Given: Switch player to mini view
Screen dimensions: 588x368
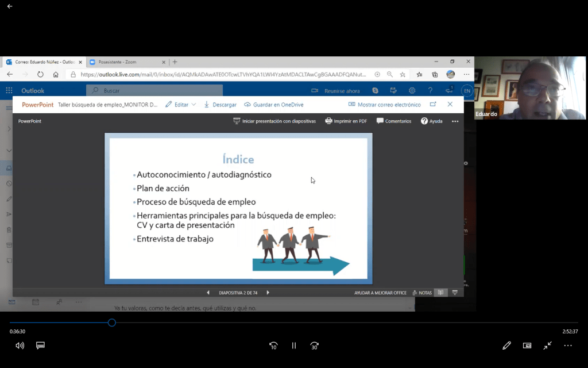Looking at the screenshot, I should pos(527,346).
